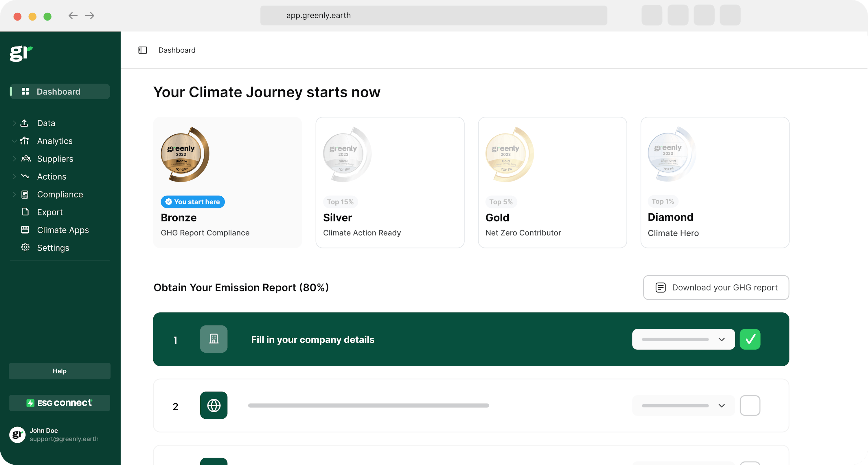
Task: Click the Analytics icon in sidebar
Action: (x=25, y=141)
